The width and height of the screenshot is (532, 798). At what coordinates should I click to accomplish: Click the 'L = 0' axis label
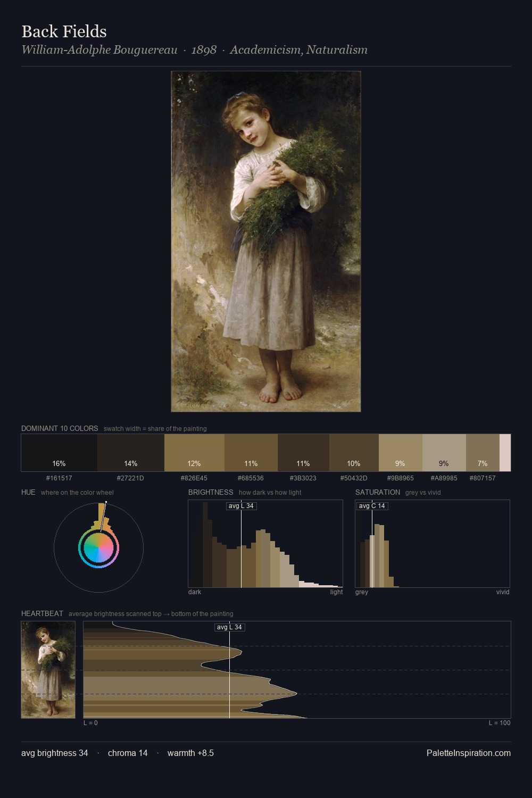click(x=90, y=722)
